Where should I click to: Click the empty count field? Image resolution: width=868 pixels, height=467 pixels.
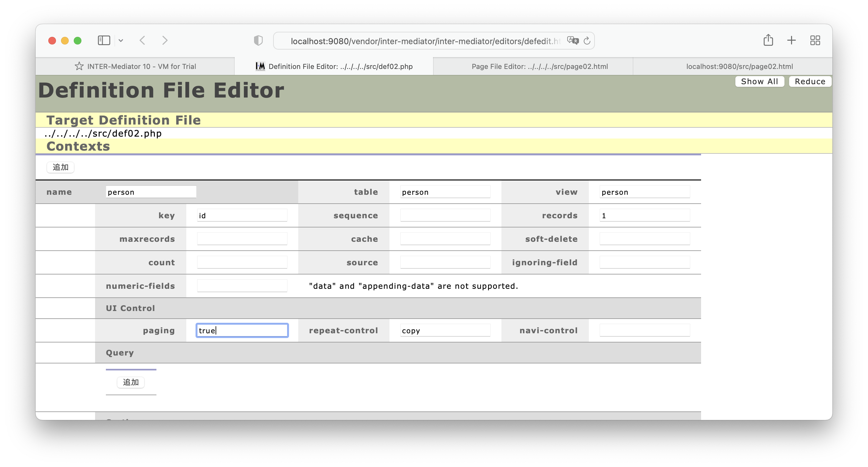pos(242,262)
